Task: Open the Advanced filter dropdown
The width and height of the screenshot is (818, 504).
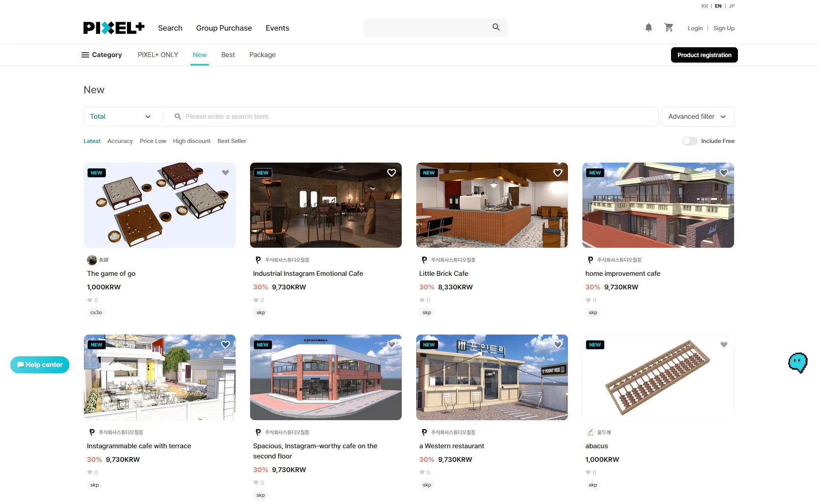Action: 697,117
